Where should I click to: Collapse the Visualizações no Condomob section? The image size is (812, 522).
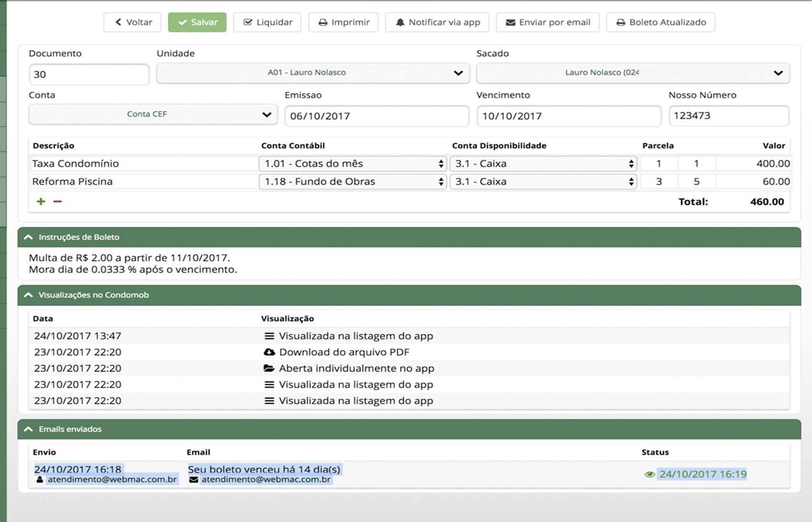click(29, 295)
